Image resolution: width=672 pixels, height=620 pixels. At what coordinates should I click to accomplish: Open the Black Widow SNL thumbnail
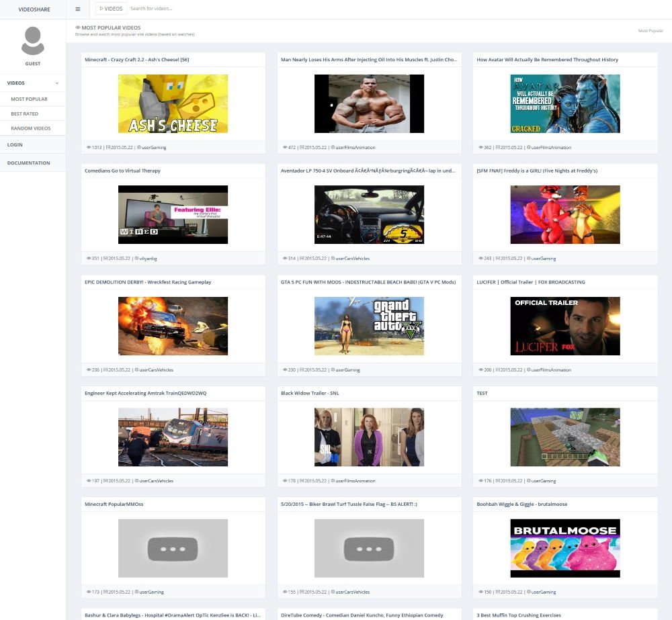[369, 437]
